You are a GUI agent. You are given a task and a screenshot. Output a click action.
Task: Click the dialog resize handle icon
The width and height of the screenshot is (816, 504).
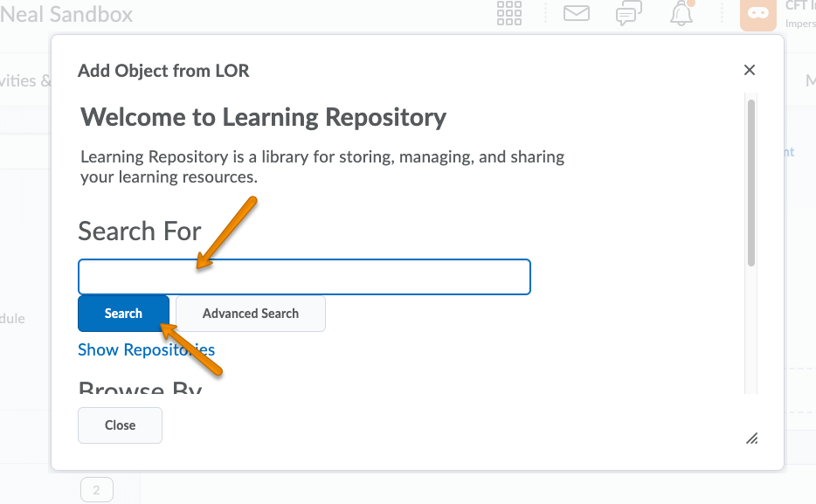click(x=751, y=438)
